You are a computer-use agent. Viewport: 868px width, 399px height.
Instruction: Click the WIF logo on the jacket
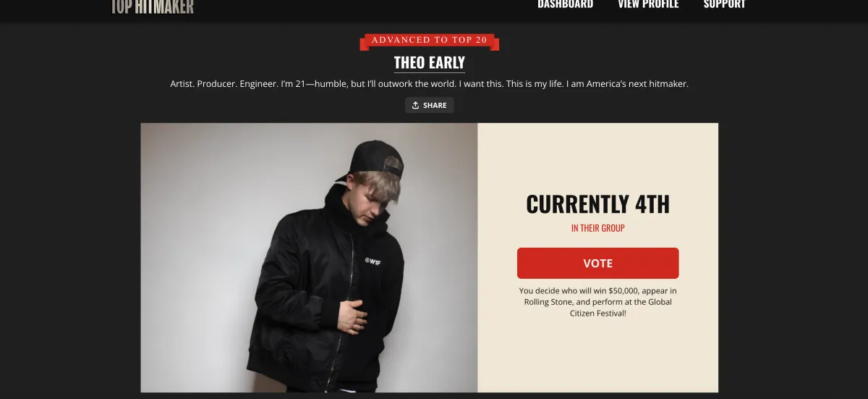coord(373,261)
